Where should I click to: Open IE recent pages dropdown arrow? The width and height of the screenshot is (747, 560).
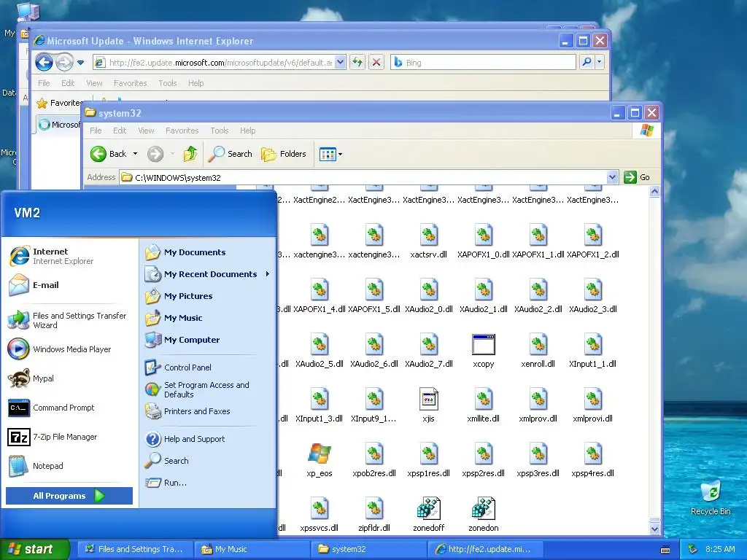tap(80, 63)
